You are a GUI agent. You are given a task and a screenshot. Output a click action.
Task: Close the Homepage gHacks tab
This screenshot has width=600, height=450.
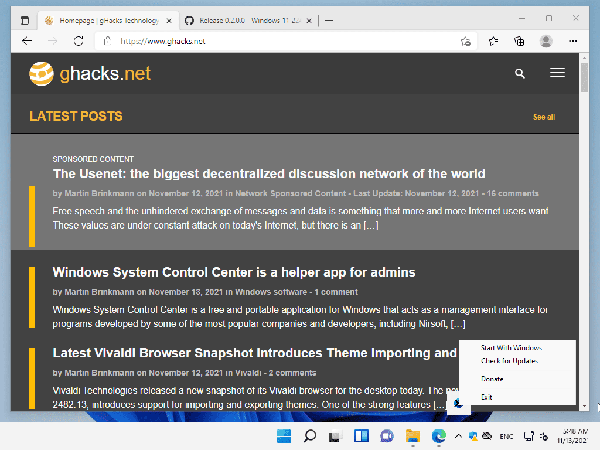tap(169, 21)
